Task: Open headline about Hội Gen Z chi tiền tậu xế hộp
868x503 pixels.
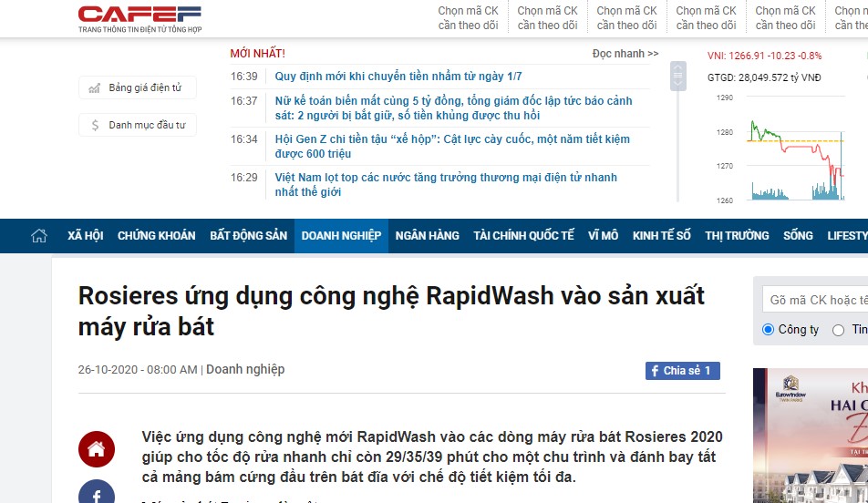Action: [x=452, y=146]
